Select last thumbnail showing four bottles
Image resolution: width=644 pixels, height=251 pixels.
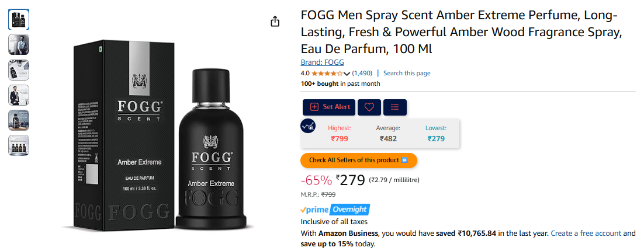(x=19, y=145)
